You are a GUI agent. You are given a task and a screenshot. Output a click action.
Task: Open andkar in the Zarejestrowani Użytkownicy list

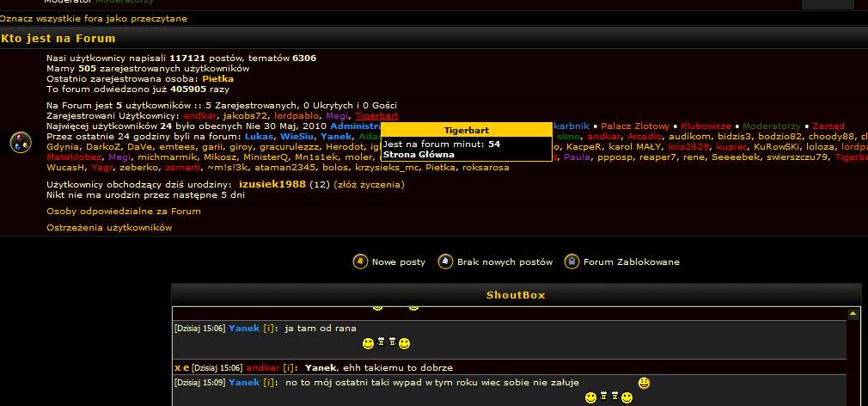click(x=200, y=116)
